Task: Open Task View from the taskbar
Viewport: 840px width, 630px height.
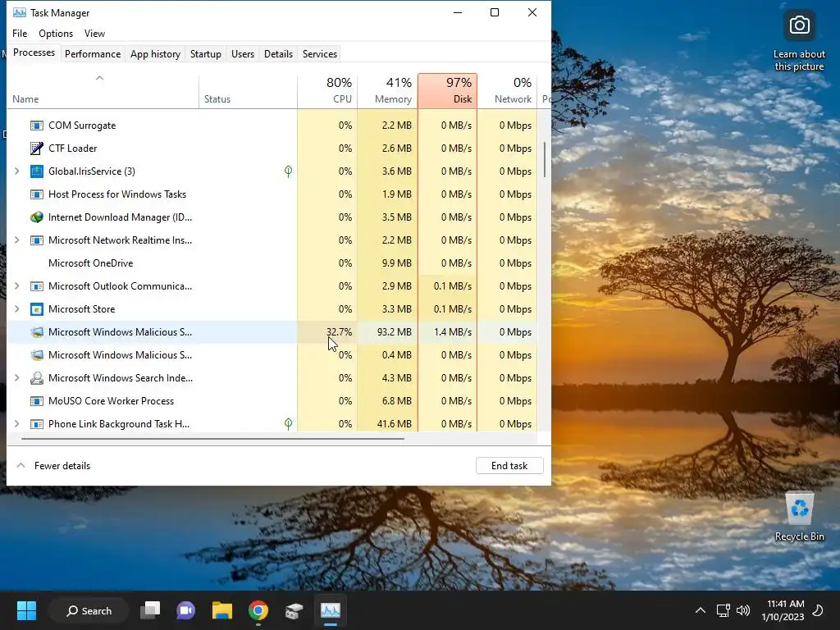Action: tap(150, 610)
